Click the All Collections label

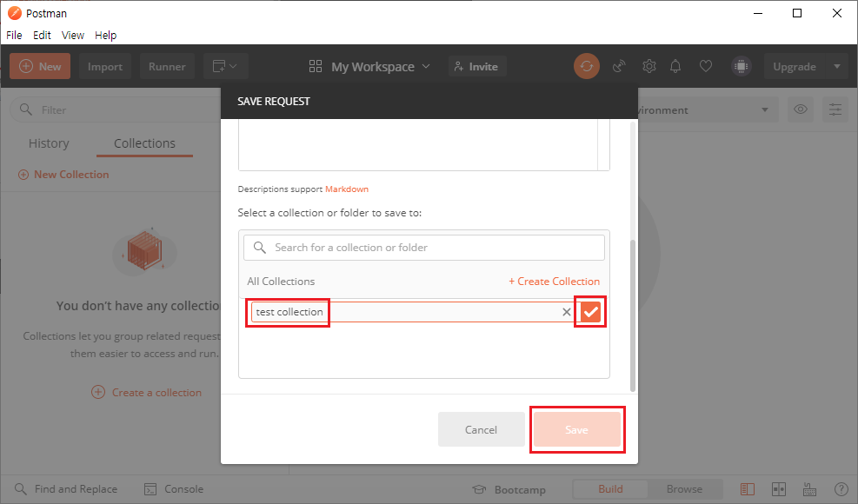281,282
